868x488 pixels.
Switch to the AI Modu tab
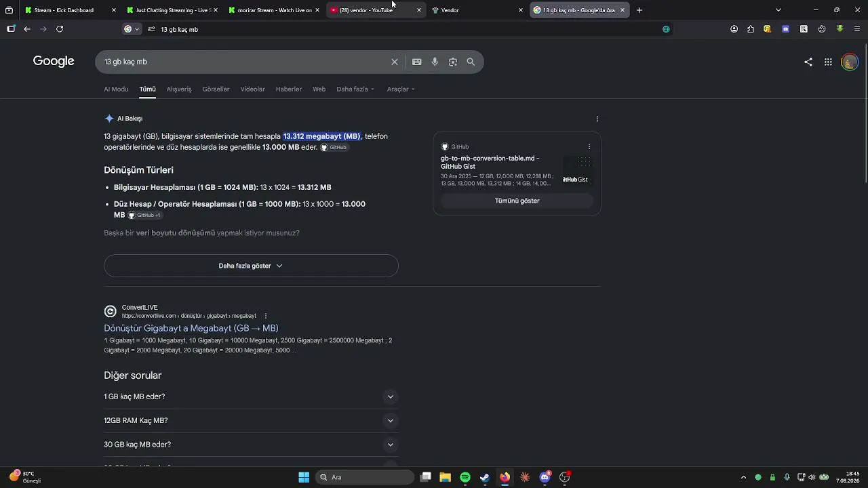[116, 89]
